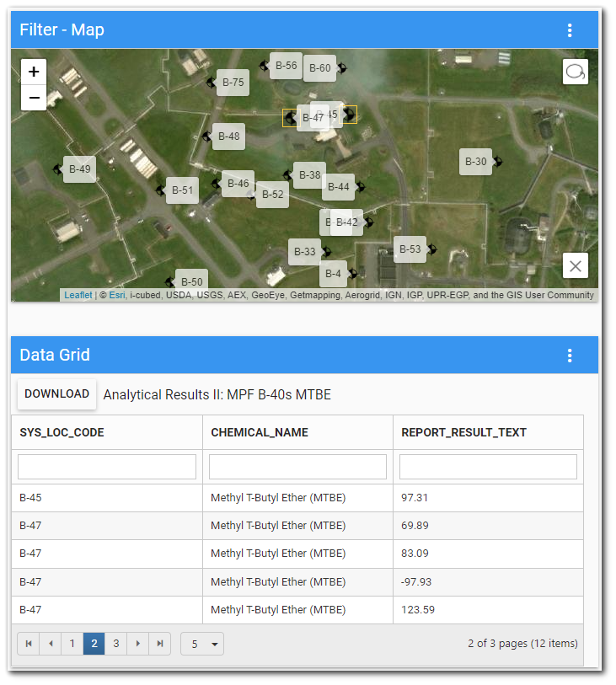Select the B-38 location marker
Screen dimensions: 616x685
click(287, 175)
